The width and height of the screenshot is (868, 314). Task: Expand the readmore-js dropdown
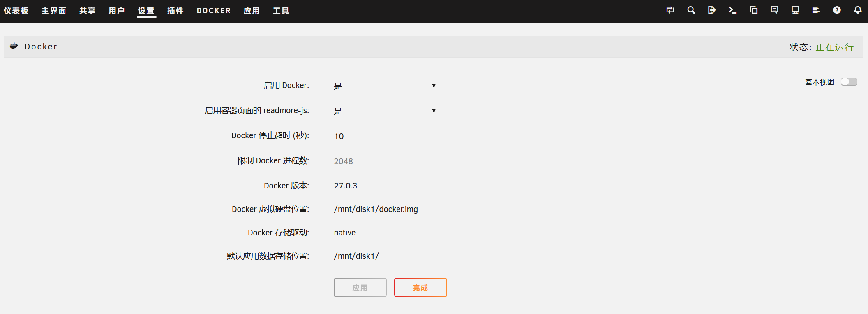click(385, 111)
